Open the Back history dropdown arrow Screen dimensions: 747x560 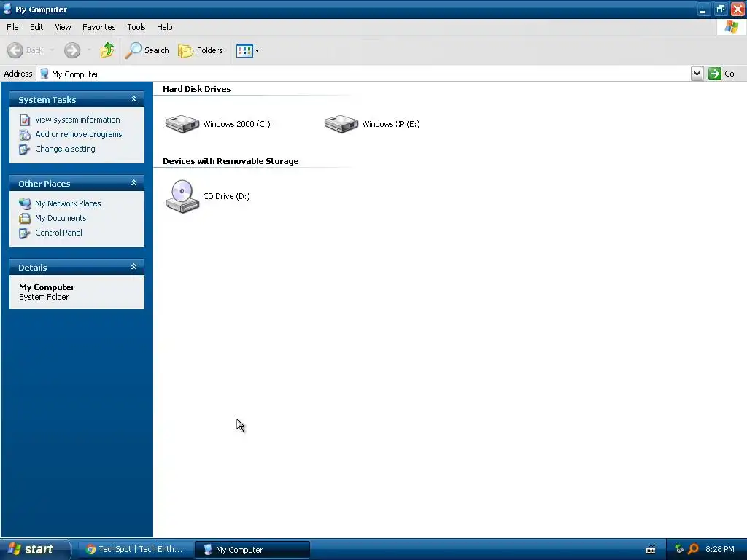coord(52,50)
